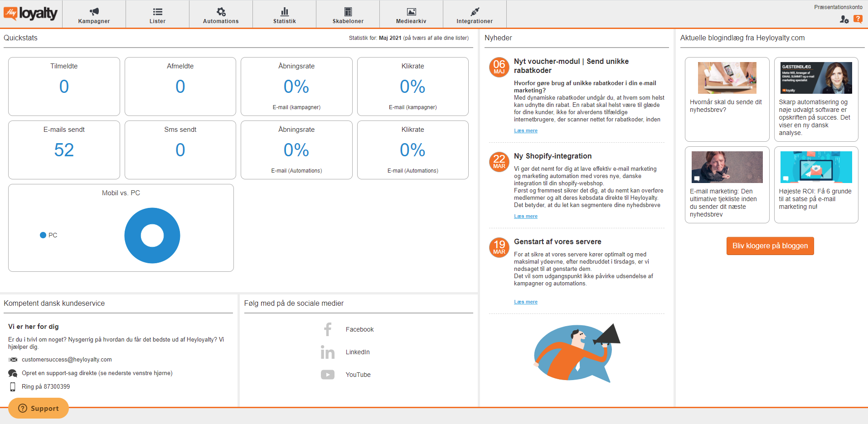Click the Præsentationskonto account name
868x424 pixels.
[x=838, y=7]
